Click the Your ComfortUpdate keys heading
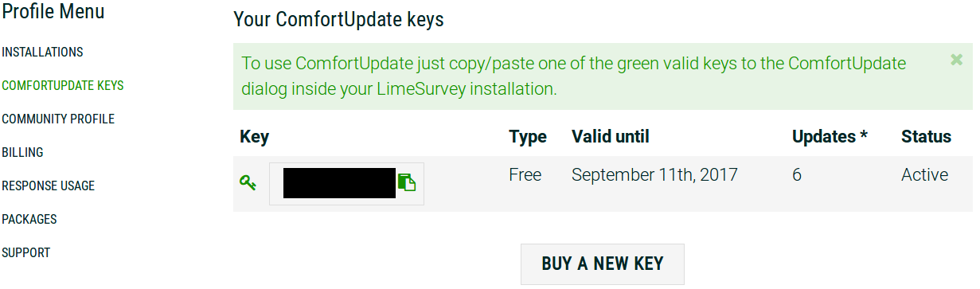980x289 pixels. [338, 20]
